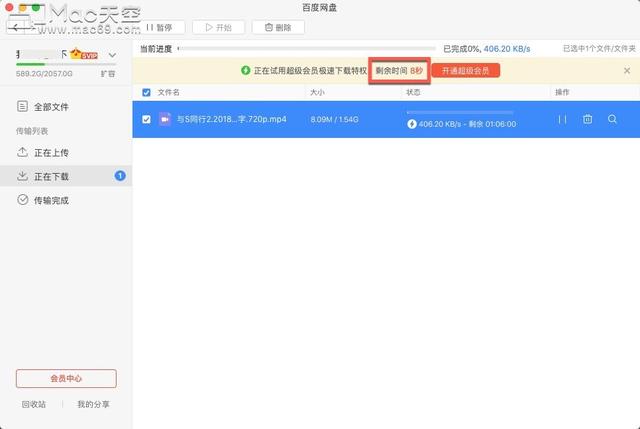Click the green lightning speed-boost icon
640x429 pixels.
[245, 70]
